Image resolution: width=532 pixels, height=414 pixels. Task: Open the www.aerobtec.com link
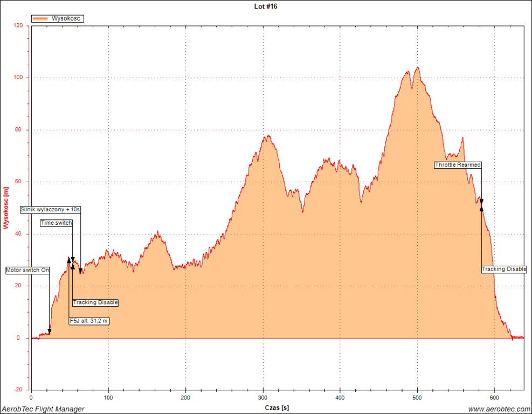499,409
